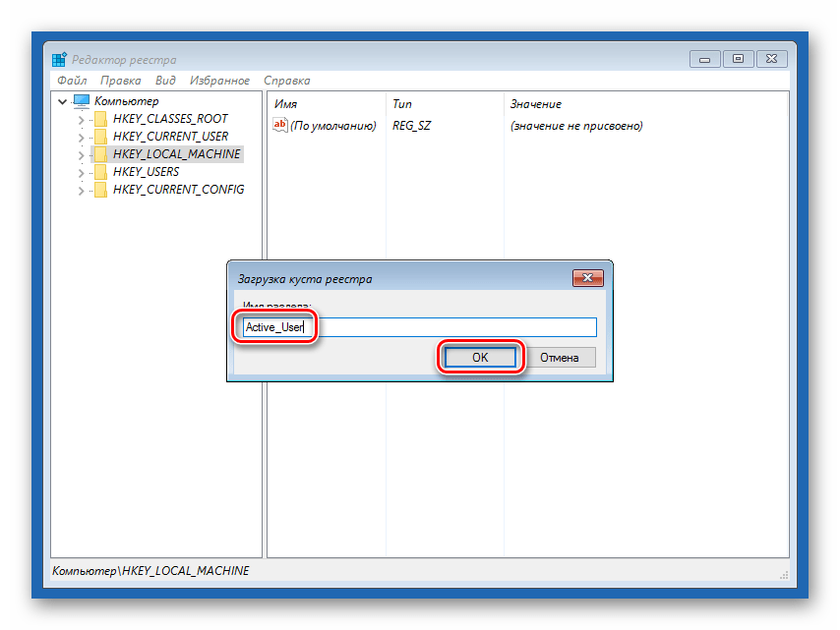Select HKEY_CLASSES_ROOT in the tree
Viewport: 840px width, 630px height.
[170, 118]
